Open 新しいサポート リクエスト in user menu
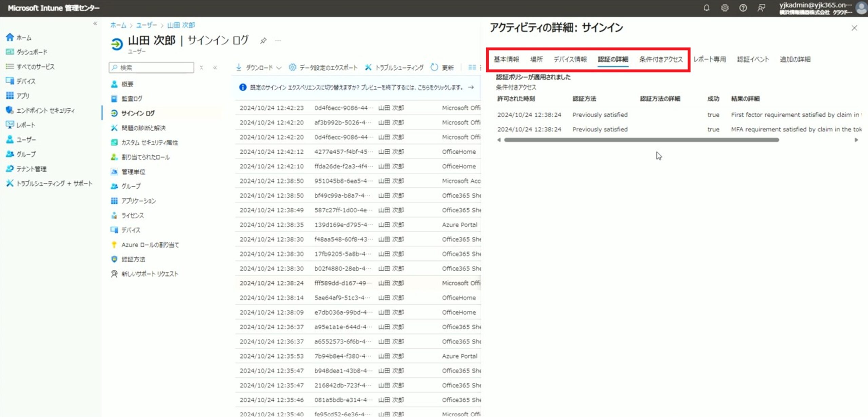The height and width of the screenshot is (417, 868). coord(144,274)
